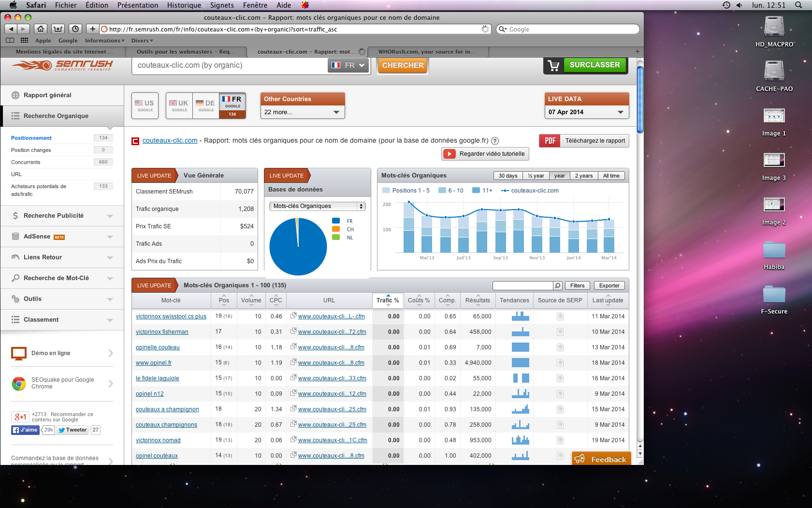Open the couteaux-clic.com domain link
Viewport: 812px width, 508px height.
click(x=170, y=140)
